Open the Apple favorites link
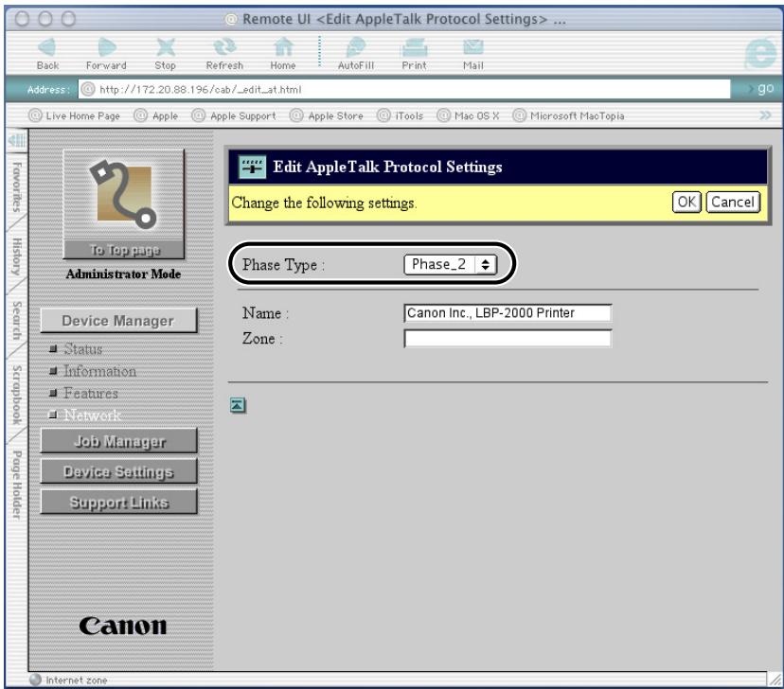Image resolution: width=784 pixels, height=689 pixels. [156, 115]
